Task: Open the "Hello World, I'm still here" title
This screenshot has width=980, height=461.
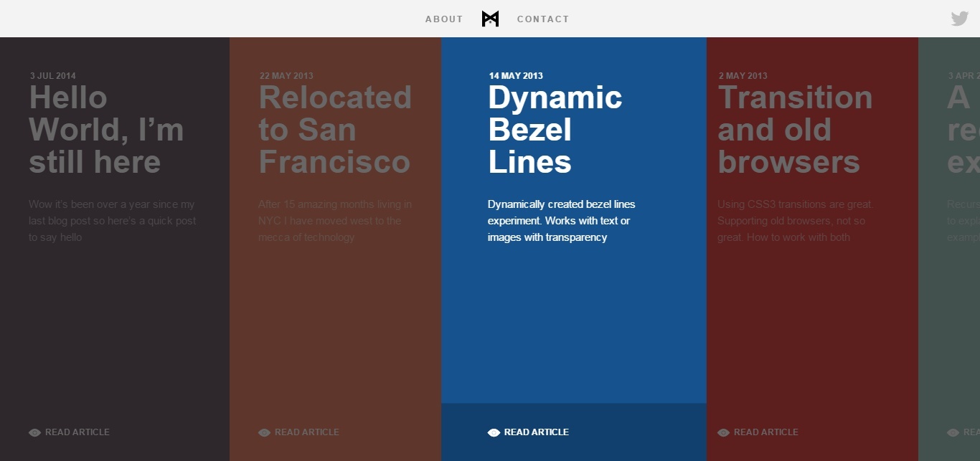Action: point(105,130)
